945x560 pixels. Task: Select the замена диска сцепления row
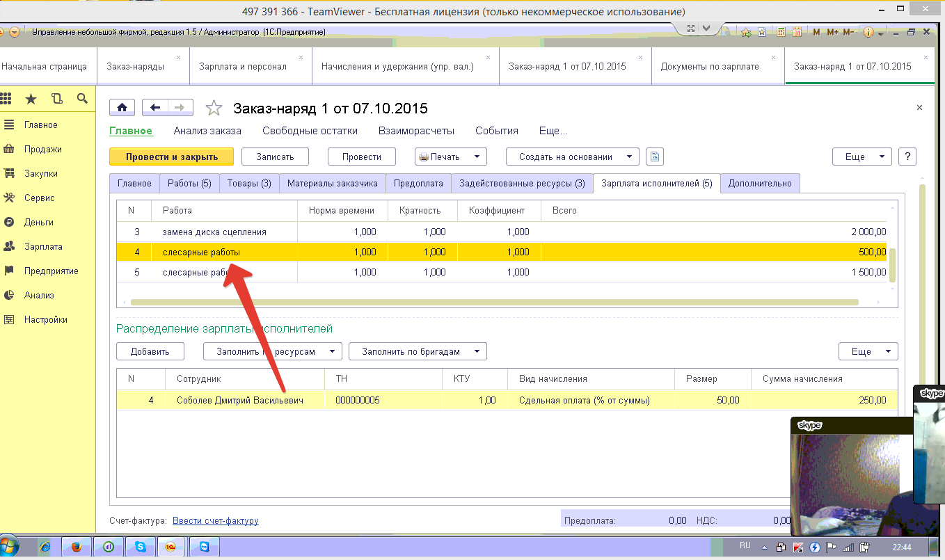click(x=214, y=232)
